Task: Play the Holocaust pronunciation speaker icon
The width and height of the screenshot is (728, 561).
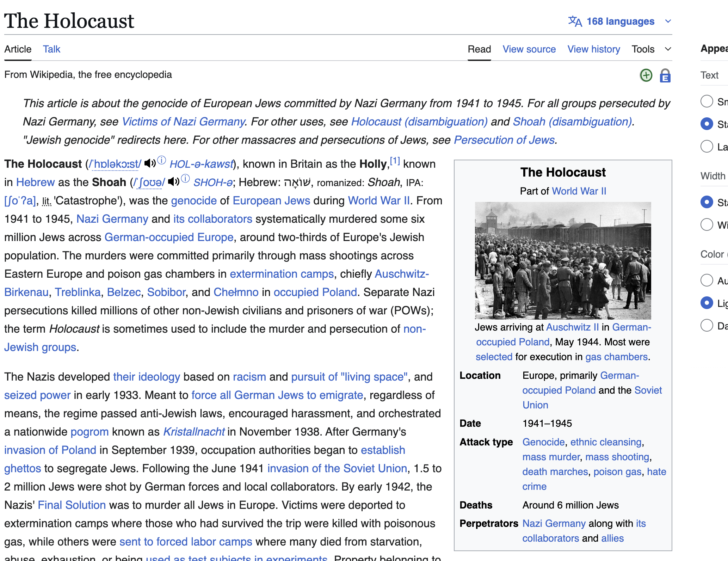Action: point(150,163)
